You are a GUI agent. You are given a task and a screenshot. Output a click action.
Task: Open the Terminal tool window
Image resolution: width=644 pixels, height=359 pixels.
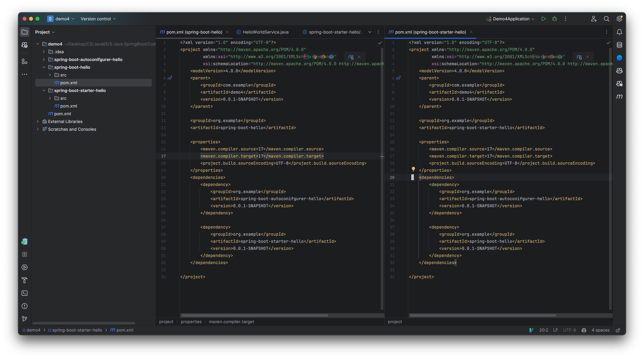tap(25, 293)
